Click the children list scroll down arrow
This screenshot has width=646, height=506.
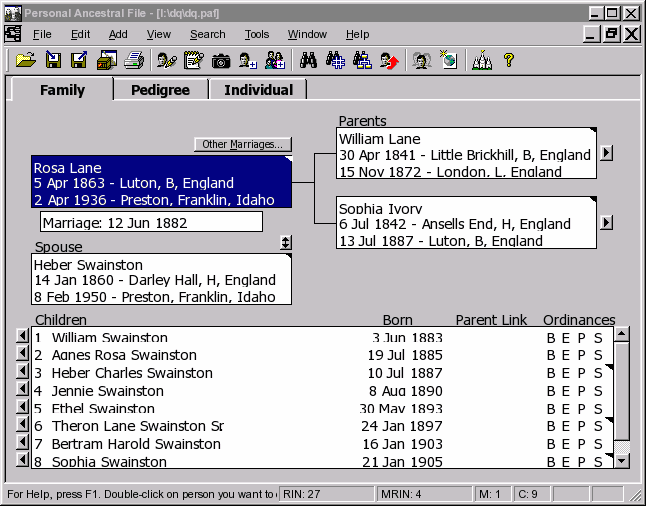622,461
